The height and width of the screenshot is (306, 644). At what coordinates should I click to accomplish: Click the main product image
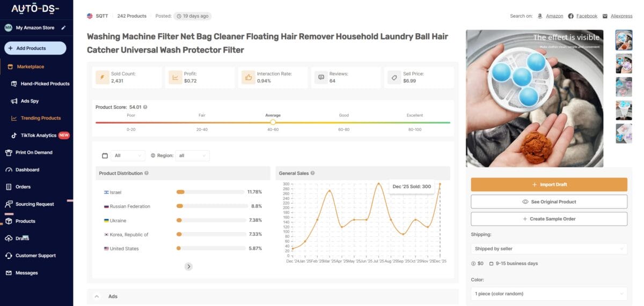(535, 99)
